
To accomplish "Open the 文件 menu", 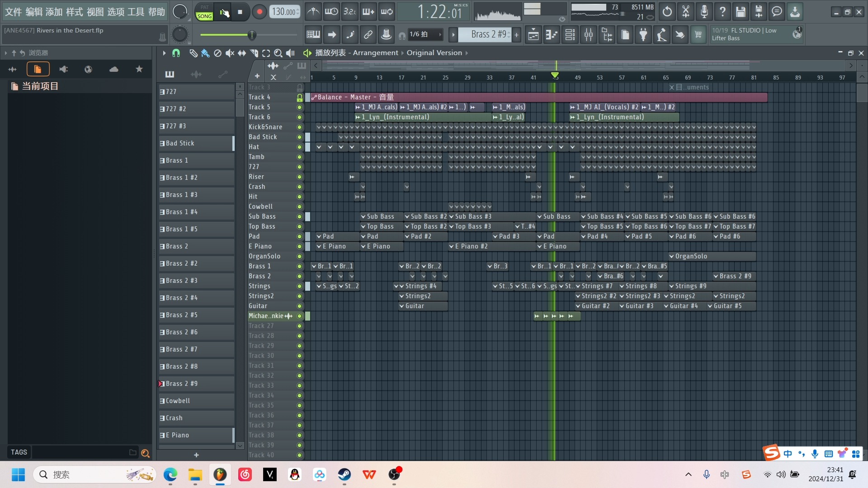I will click(x=13, y=12).
